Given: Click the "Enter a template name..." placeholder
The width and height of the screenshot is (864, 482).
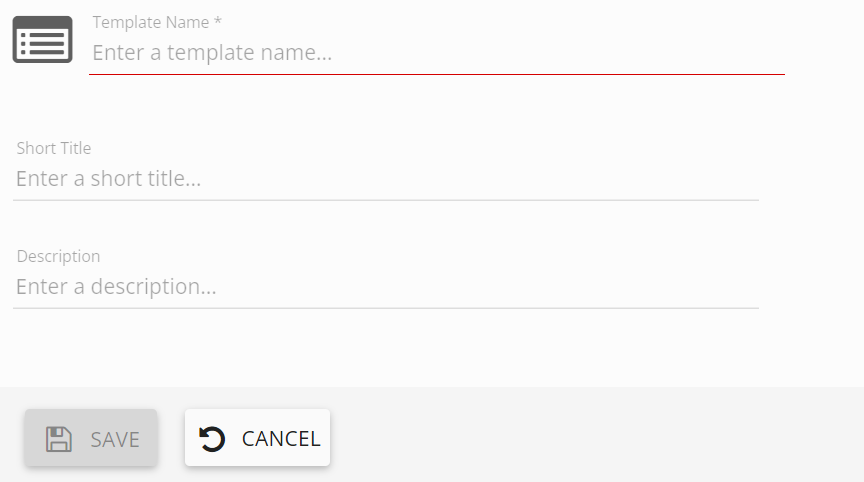Looking at the screenshot, I should click(x=212, y=53).
